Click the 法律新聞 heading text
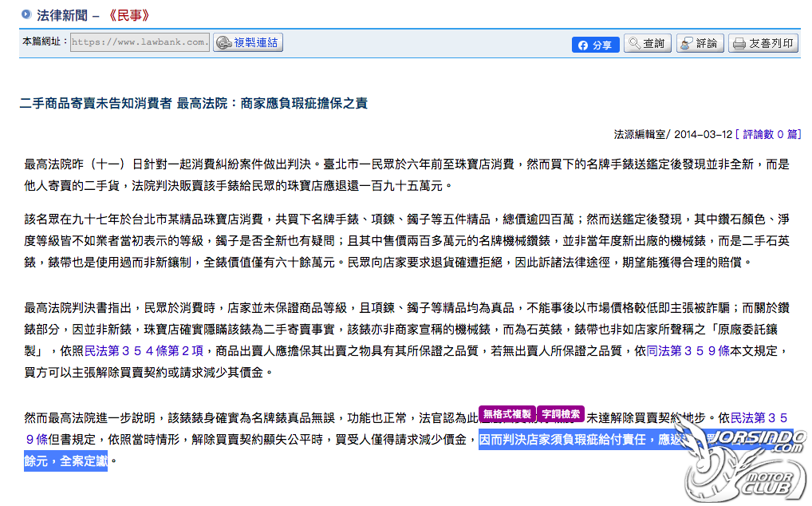812x506 pixels. click(x=61, y=15)
